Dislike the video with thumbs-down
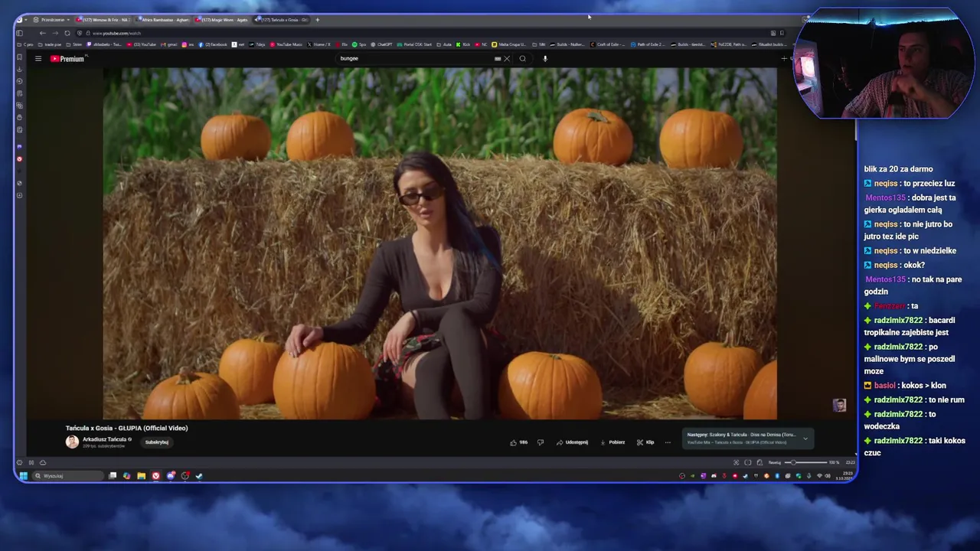 tap(541, 442)
